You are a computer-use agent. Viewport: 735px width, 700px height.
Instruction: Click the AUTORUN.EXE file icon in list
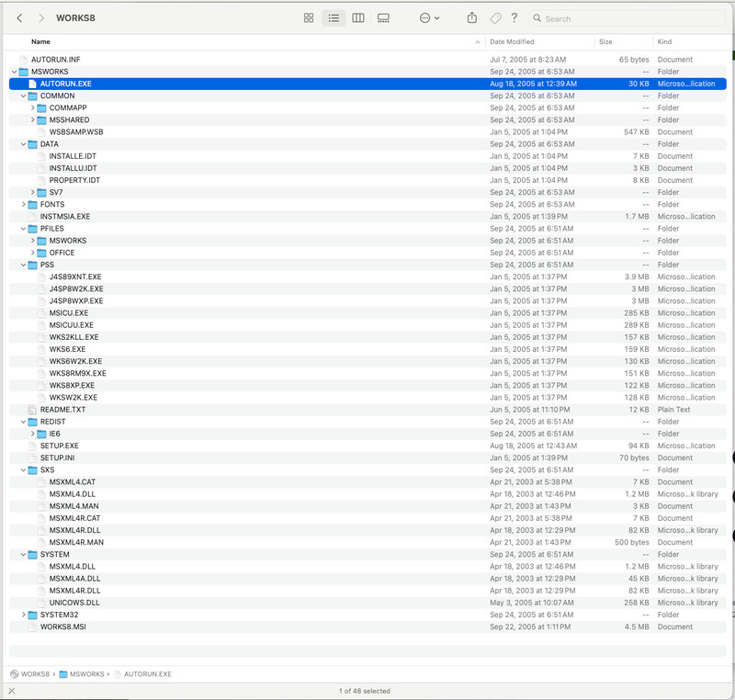click(x=32, y=84)
